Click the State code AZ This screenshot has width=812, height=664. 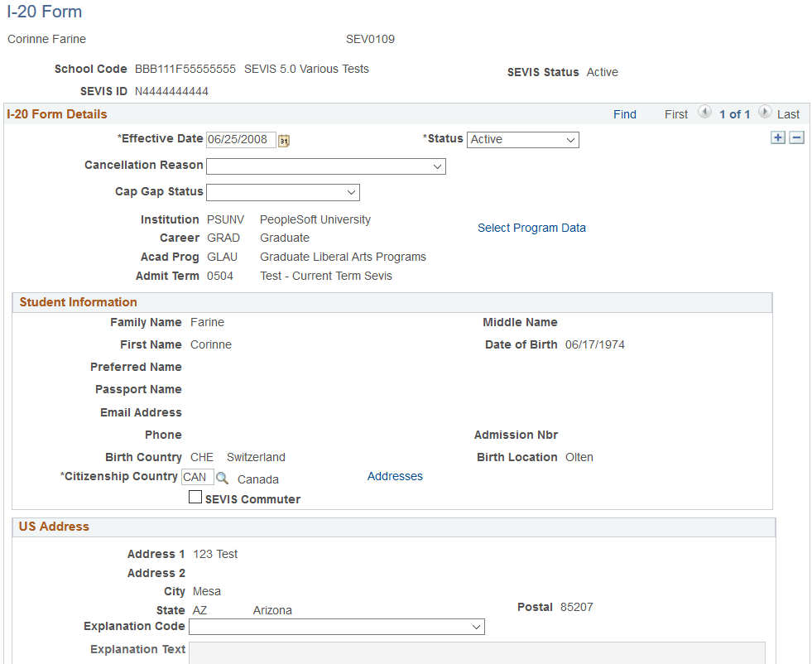[199, 611]
